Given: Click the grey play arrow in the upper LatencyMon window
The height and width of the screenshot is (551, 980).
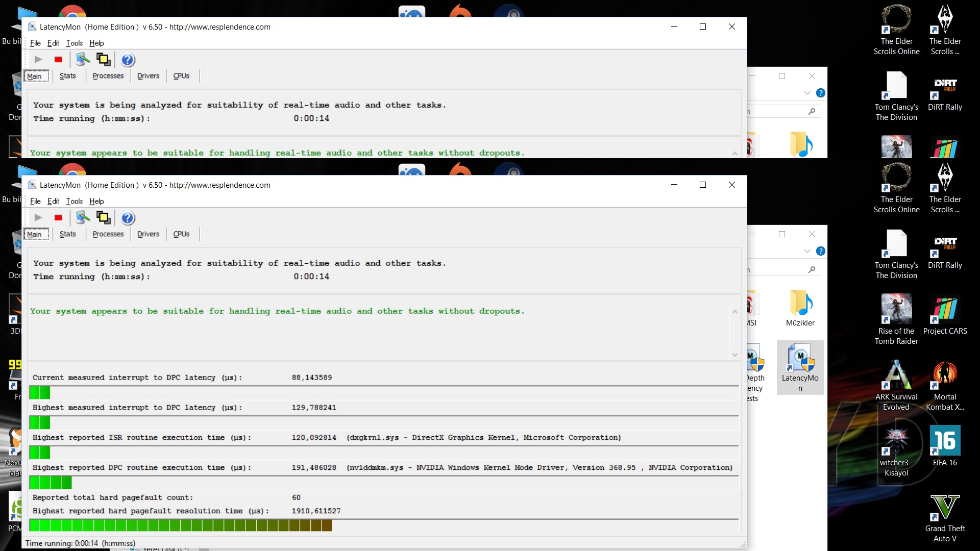Looking at the screenshot, I should pos(38,60).
